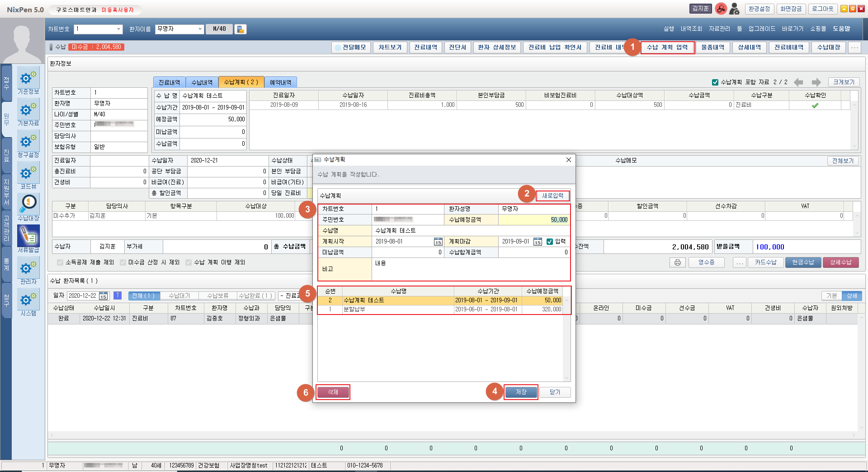
Task: Click the patient card icon beside M/40
Action: coord(241,29)
